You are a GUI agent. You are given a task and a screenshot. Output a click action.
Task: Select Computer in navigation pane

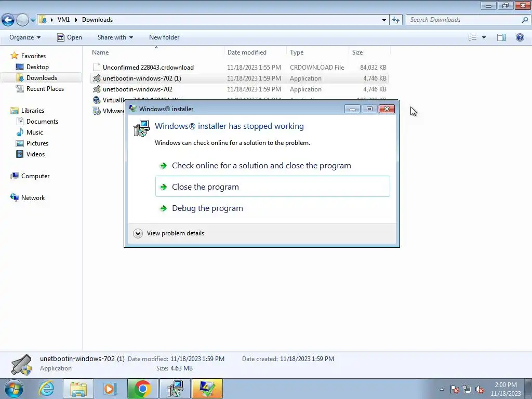pos(35,176)
